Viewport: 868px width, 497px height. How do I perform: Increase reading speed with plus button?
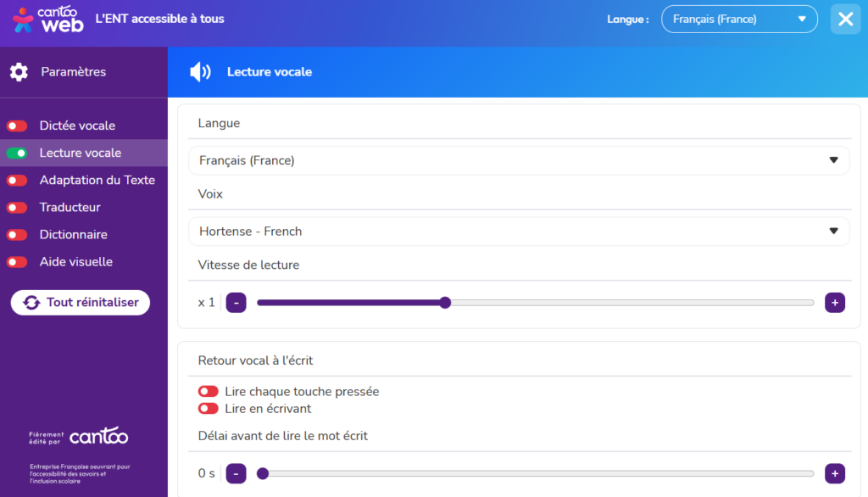click(835, 303)
